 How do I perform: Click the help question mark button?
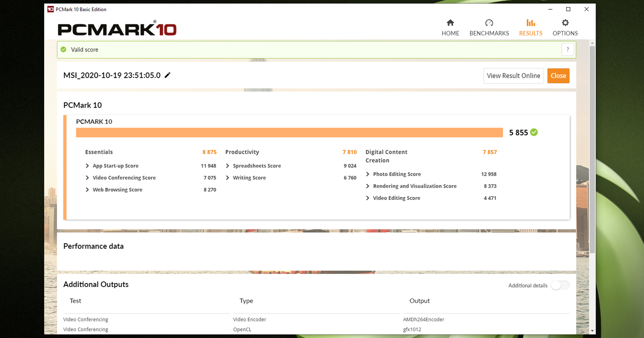[x=568, y=50]
